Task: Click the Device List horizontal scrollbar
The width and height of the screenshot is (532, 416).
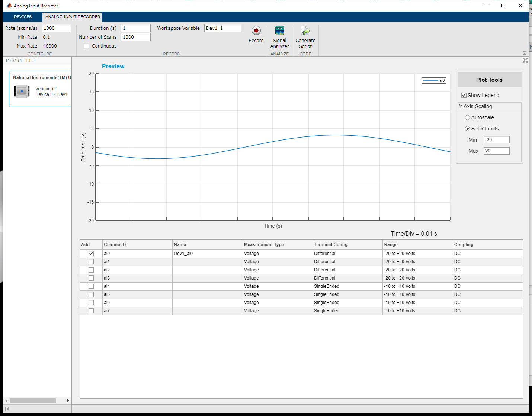Action: (x=33, y=400)
